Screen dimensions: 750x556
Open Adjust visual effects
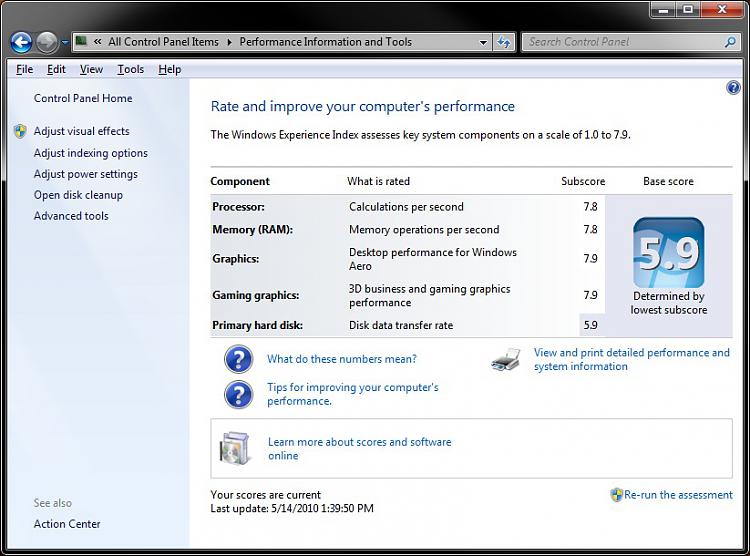(x=81, y=131)
